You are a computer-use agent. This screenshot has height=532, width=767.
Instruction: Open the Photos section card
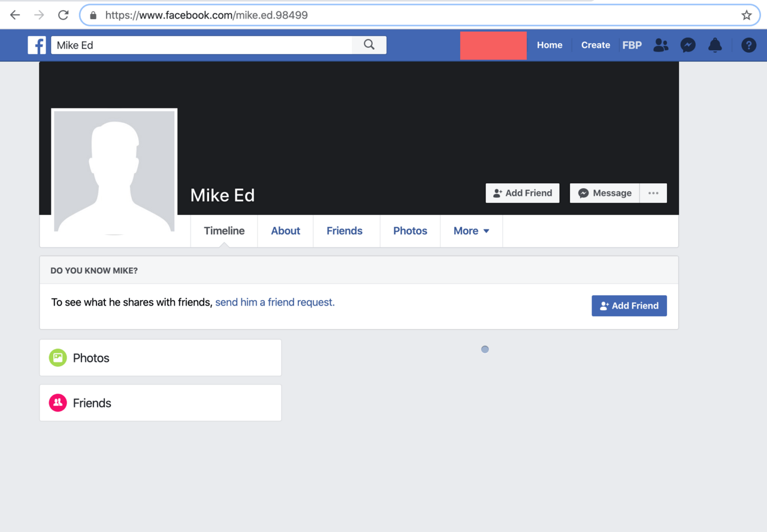point(161,358)
